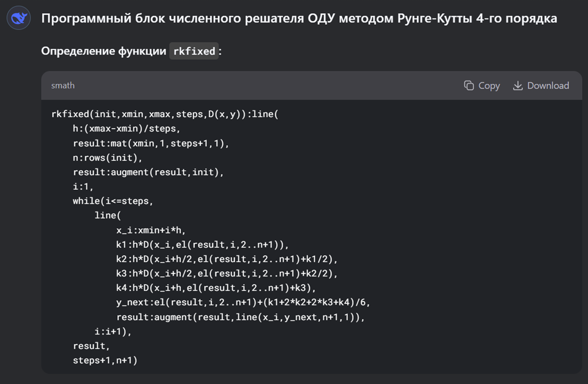Click the i:i+1 increment line

coord(113,332)
